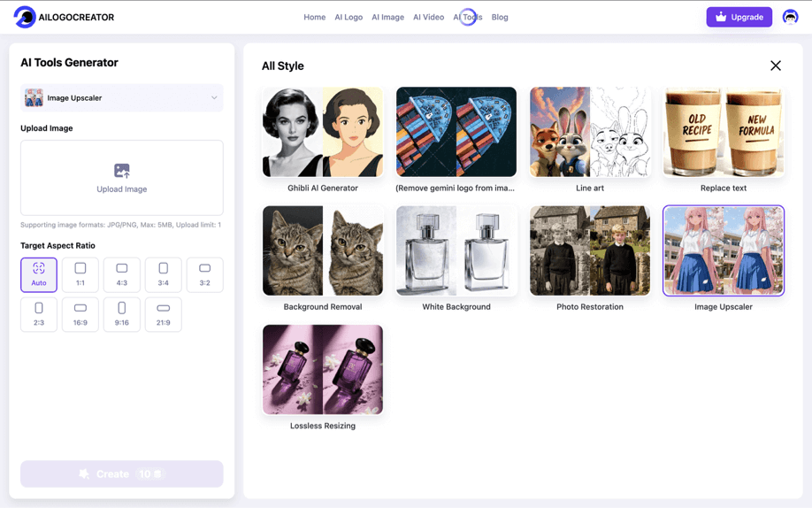
Task: Choose the Lossless Resizing thumbnail
Action: (323, 370)
